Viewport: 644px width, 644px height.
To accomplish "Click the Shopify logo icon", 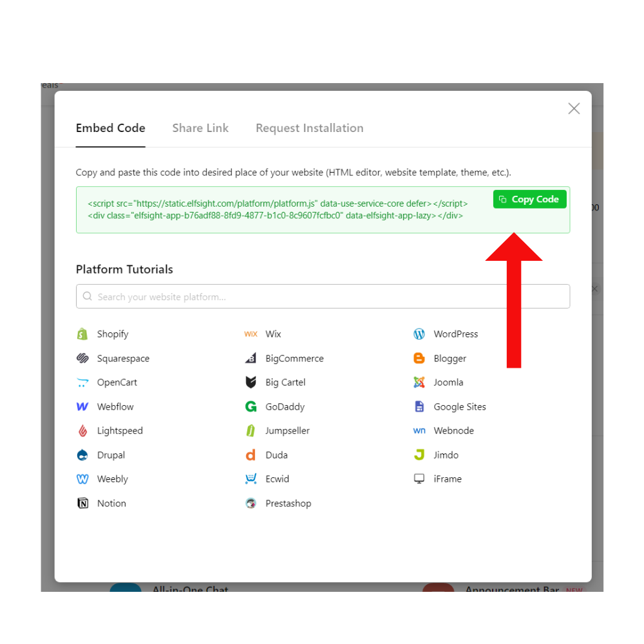I will pos(82,334).
